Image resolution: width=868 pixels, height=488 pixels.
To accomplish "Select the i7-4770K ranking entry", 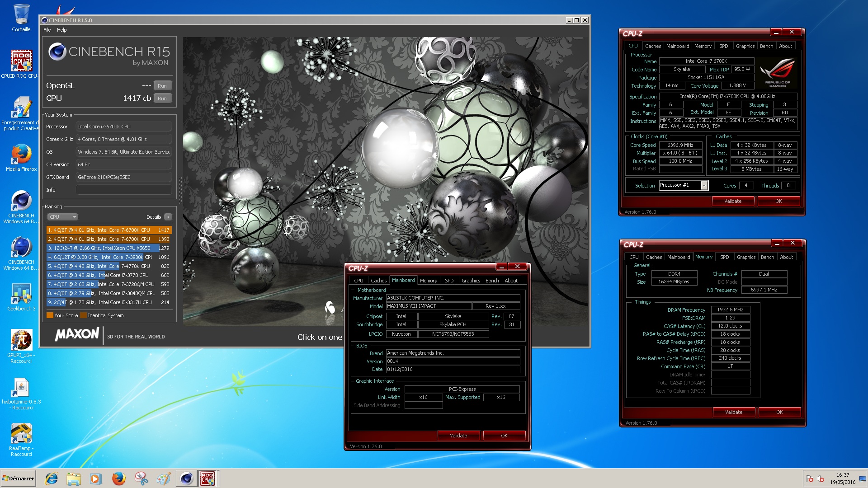I will (109, 266).
